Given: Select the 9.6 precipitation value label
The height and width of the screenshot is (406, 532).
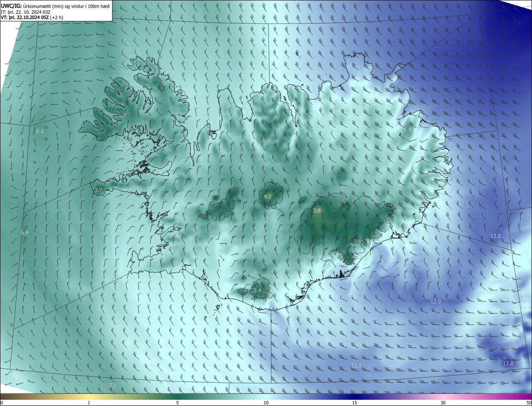Looking at the screenshot, I should click(16, 379).
